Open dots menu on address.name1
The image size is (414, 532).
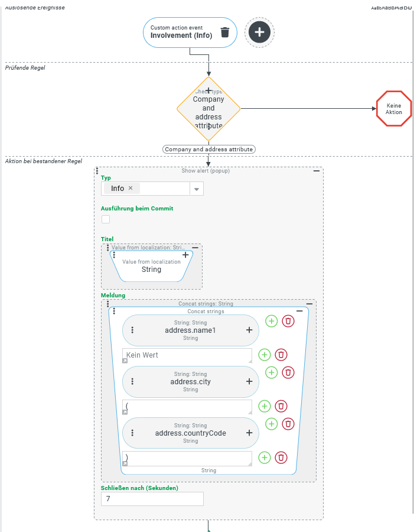[x=132, y=330]
